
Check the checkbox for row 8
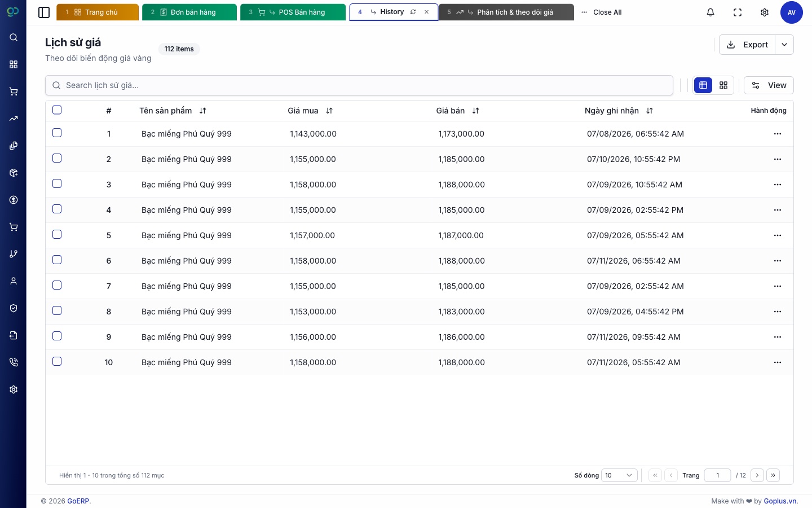(x=57, y=310)
